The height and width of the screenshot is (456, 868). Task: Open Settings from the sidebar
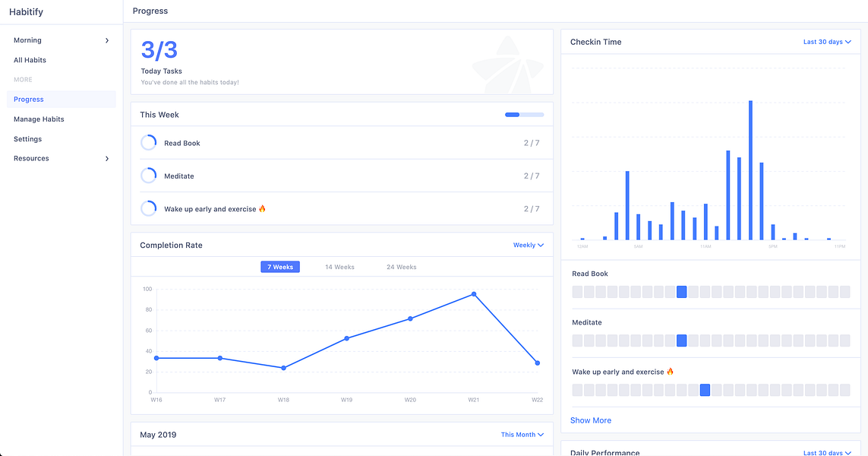pyautogui.click(x=27, y=138)
